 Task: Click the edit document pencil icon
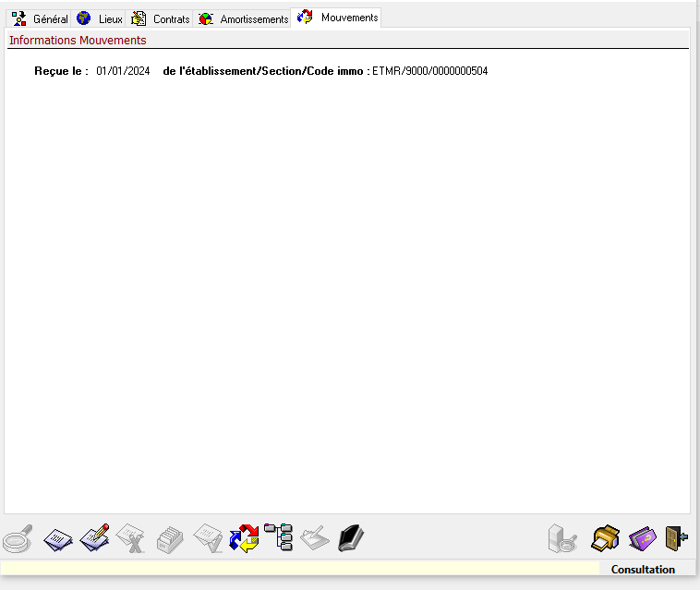[x=95, y=537]
